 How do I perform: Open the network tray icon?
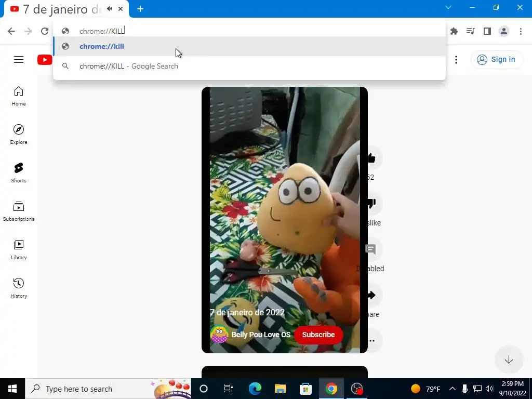[x=477, y=389]
